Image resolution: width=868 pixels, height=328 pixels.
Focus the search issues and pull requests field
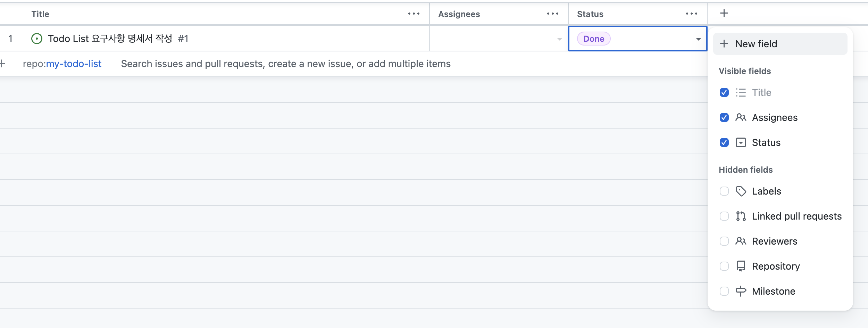pyautogui.click(x=286, y=64)
